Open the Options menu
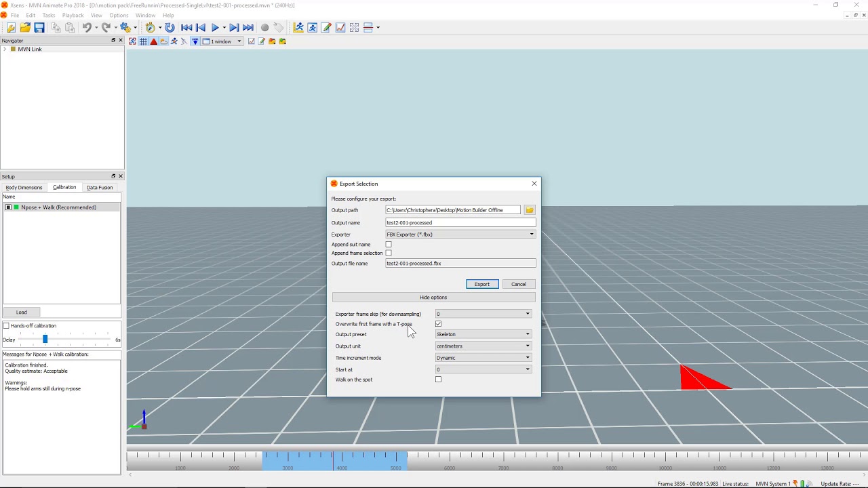The width and height of the screenshot is (868, 488). click(119, 15)
